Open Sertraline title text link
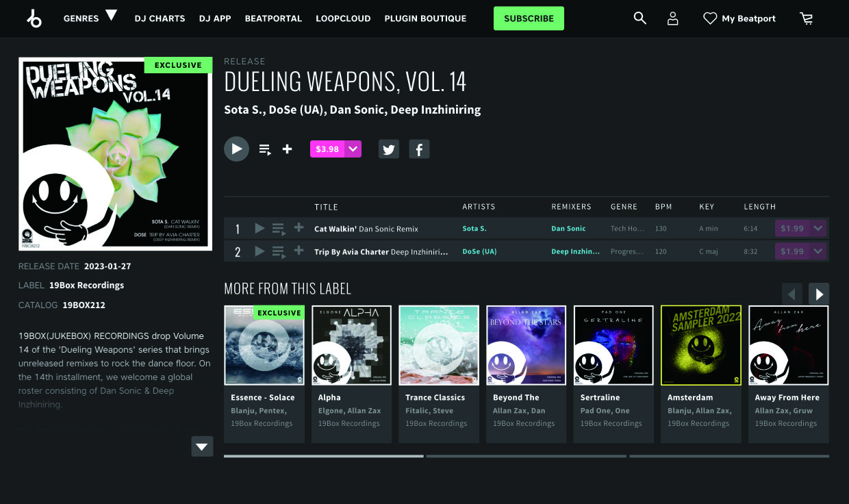This screenshot has height=504, width=849. tap(600, 397)
